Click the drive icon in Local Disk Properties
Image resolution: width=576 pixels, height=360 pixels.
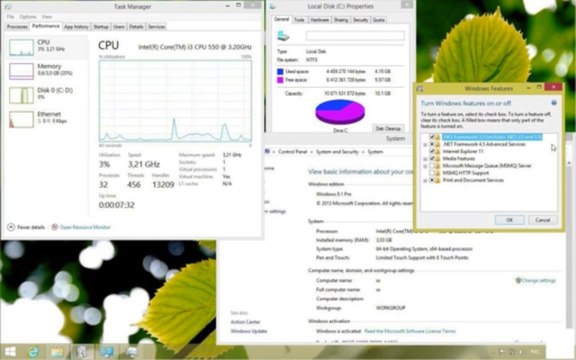(x=283, y=36)
